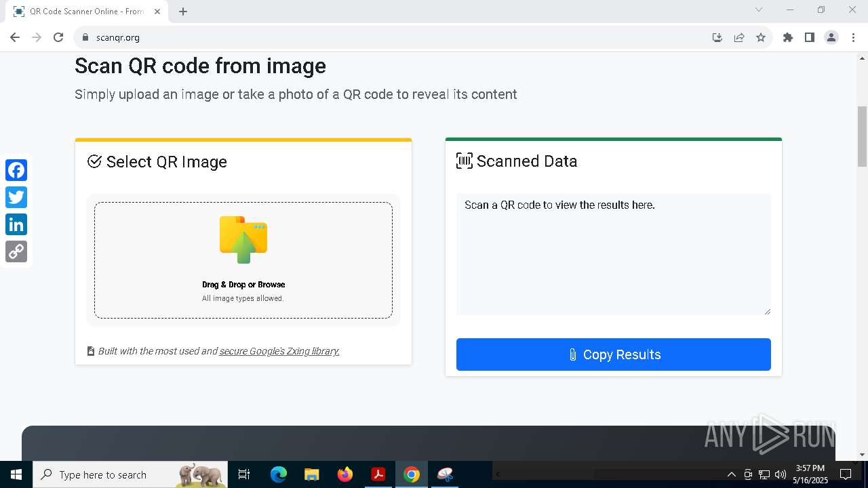
Task: Click the install app icon in address bar
Action: tap(717, 37)
